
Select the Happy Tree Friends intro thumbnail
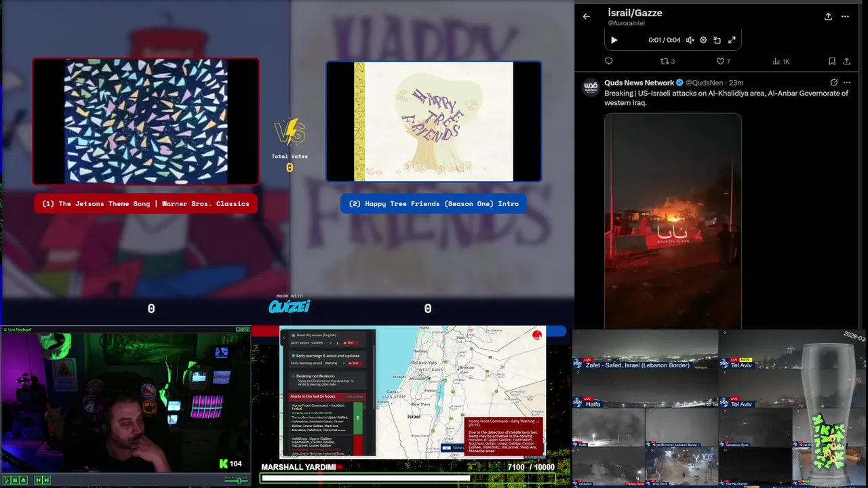[x=434, y=122]
